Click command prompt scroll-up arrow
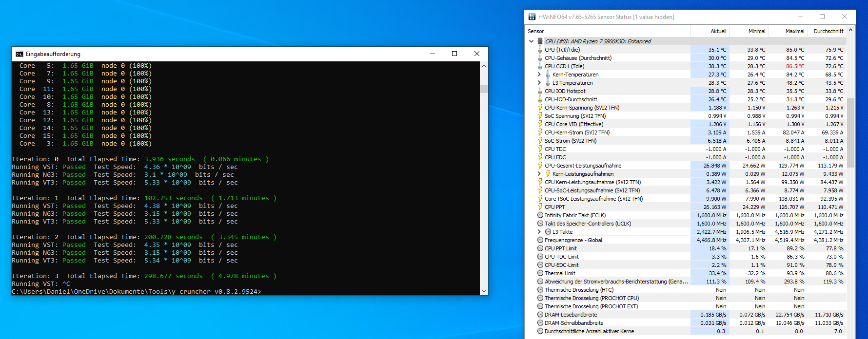Viewport: 868px width, 339px height. [484, 66]
